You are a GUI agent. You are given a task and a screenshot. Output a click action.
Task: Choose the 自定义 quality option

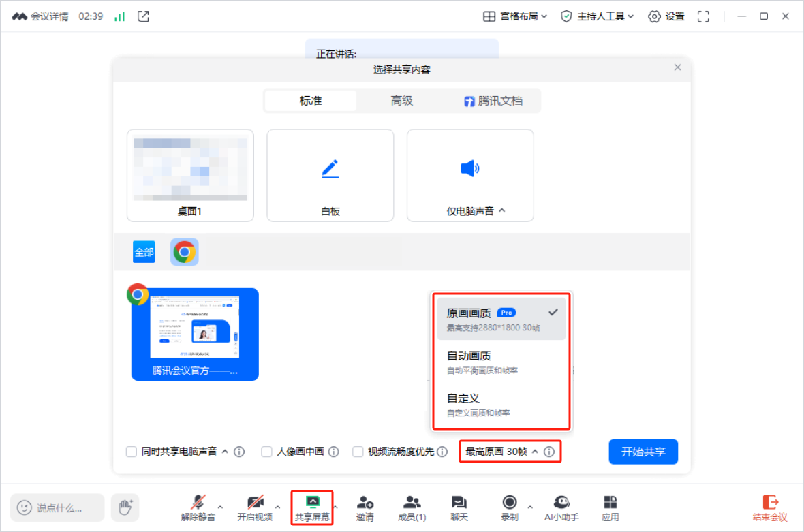point(501,405)
